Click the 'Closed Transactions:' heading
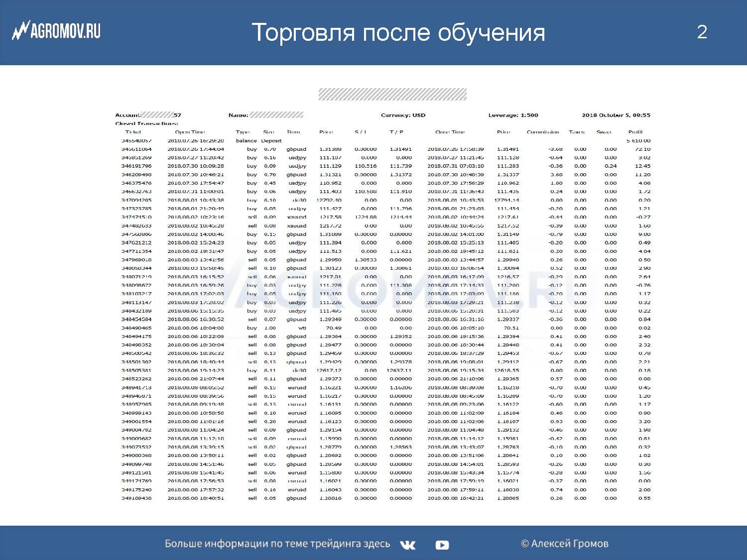Screen dimensions: 747x560 coord(146,123)
